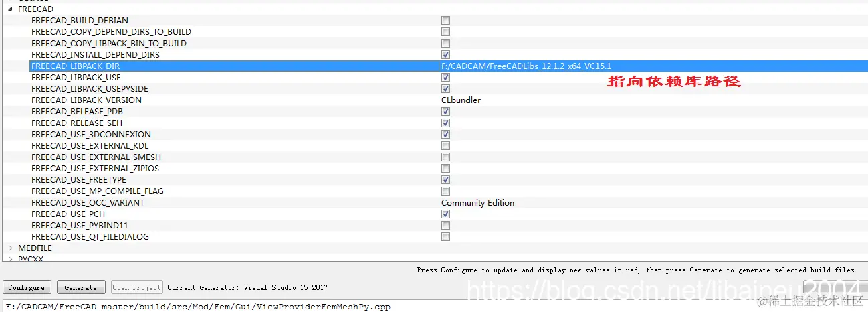Select the FREECAD_COPY_LIBPACK_BIN_TO_BUILD row name

point(109,44)
